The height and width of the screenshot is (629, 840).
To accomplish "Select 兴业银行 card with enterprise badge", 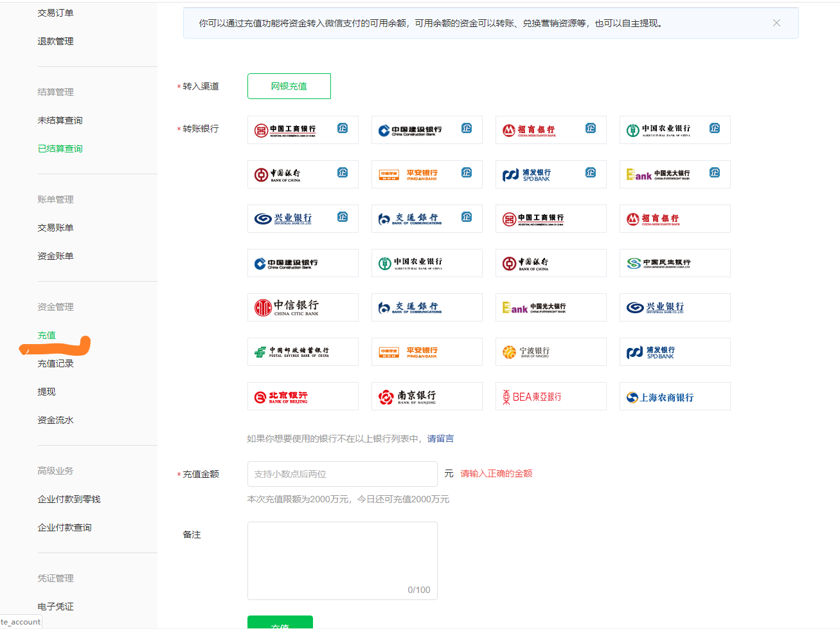I will [303, 219].
